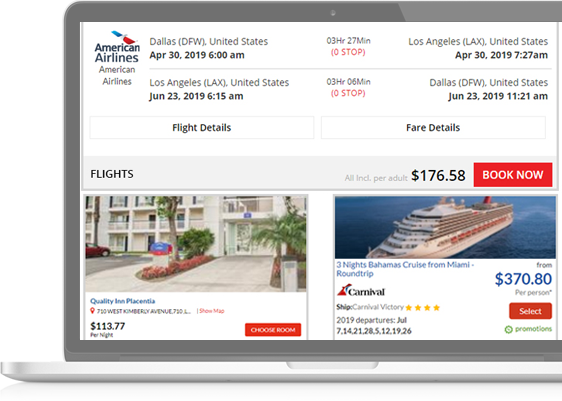Screen dimensions: 562x401
Task: Click the Carnival Victory star rating
Action: (x=422, y=307)
